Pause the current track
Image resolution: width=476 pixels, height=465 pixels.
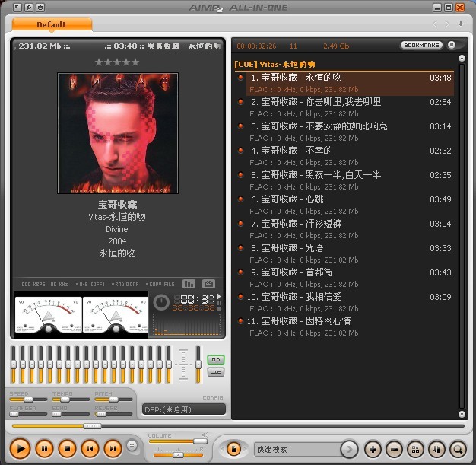coord(44,449)
